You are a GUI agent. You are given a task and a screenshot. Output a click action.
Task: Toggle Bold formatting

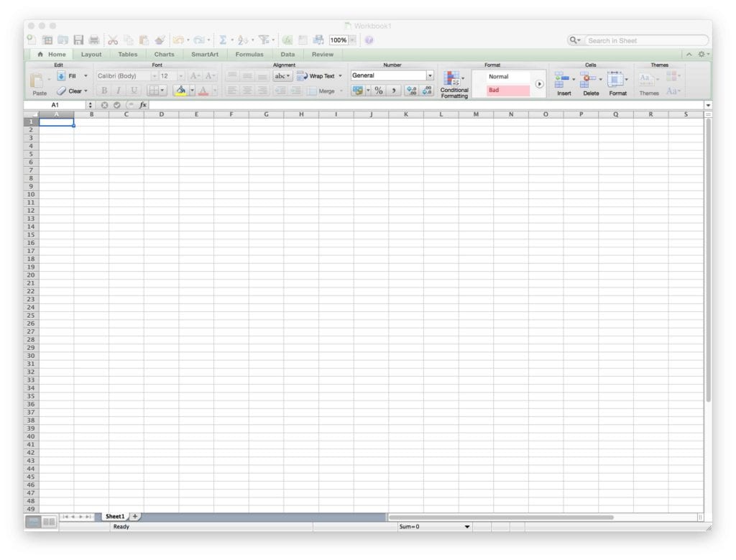point(103,91)
